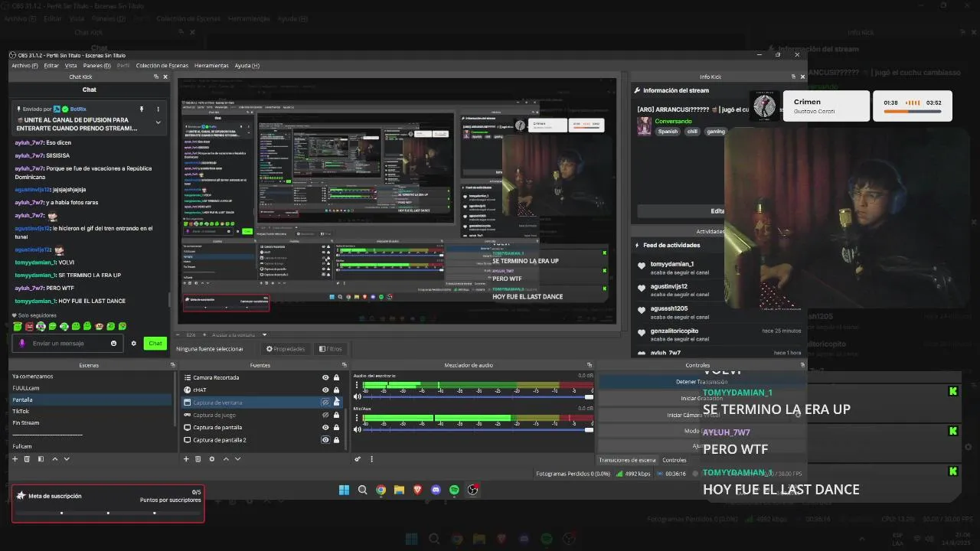Expand the pinned BotRix message chevron
This screenshot has height=551, width=980.
(158, 122)
